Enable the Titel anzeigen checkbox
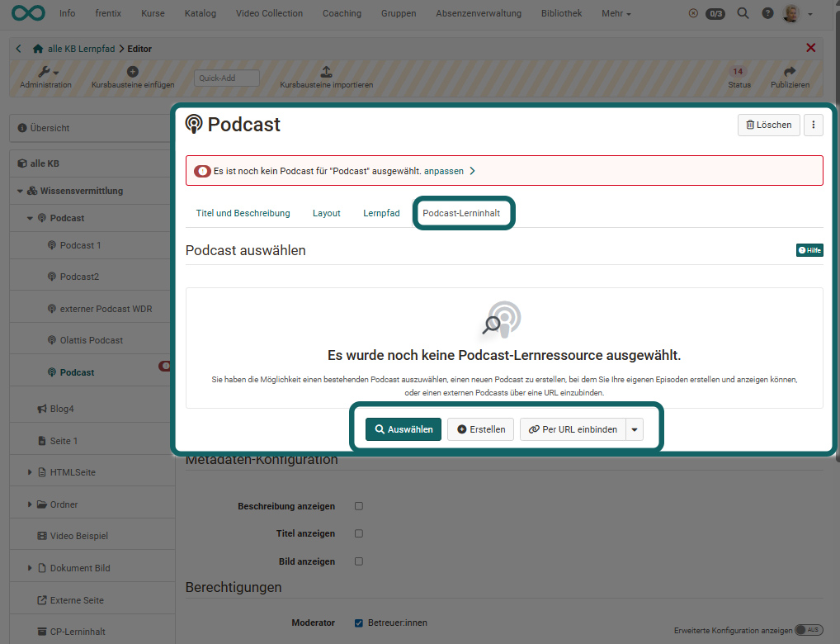 358,533
